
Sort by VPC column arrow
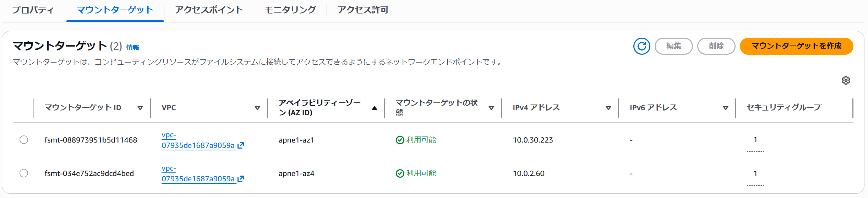click(257, 108)
